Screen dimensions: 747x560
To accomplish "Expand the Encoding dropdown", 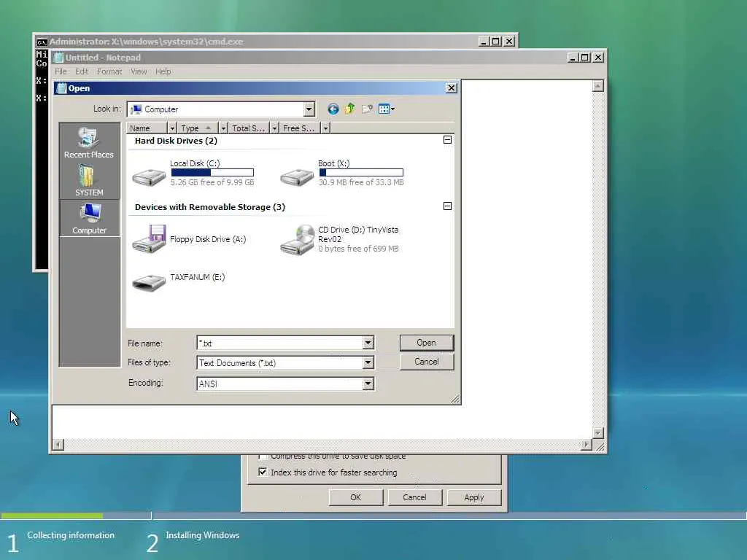I will [368, 384].
